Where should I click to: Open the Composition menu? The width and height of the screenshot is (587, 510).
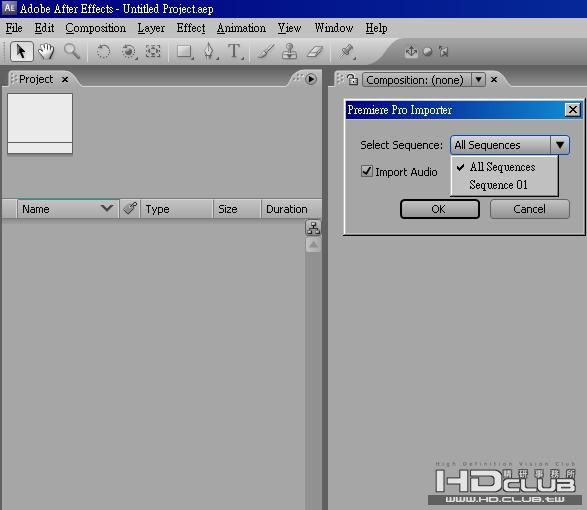[x=95, y=28]
